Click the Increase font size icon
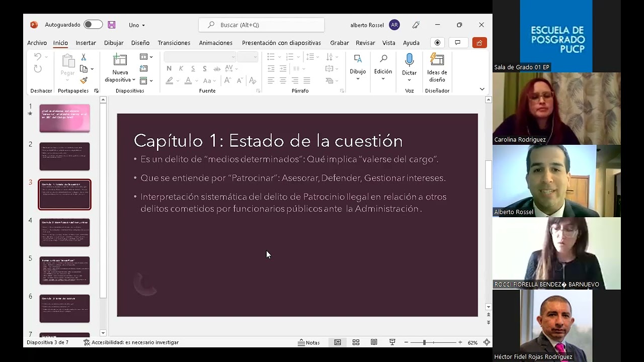 [x=227, y=80]
